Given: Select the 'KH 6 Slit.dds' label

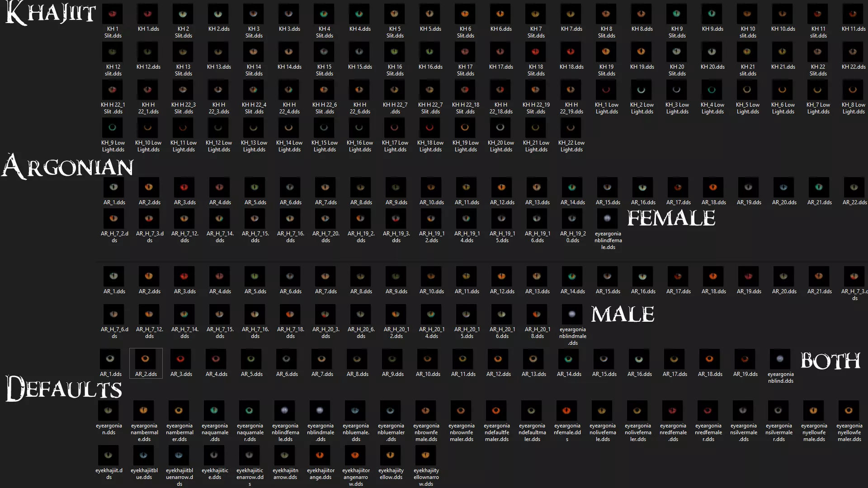Looking at the screenshot, I should coord(466,32).
